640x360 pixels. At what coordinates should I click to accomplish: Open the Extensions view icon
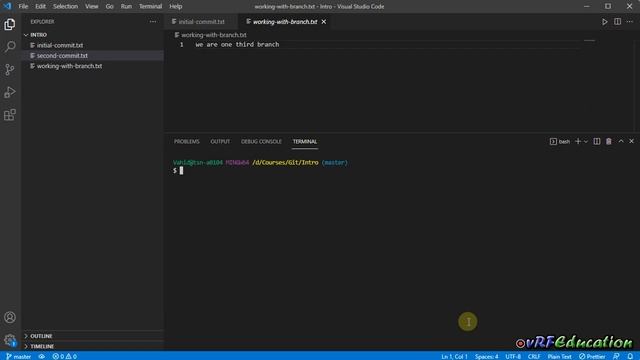[x=10, y=115]
